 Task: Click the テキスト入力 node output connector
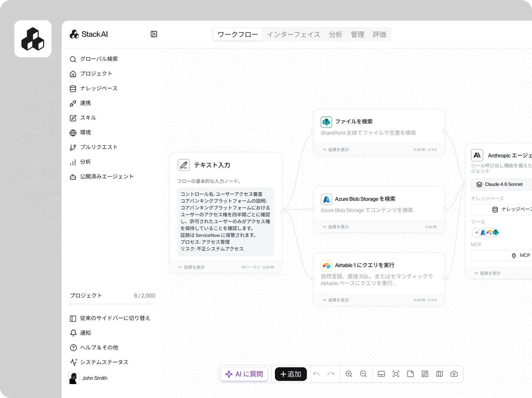point(282,212)
